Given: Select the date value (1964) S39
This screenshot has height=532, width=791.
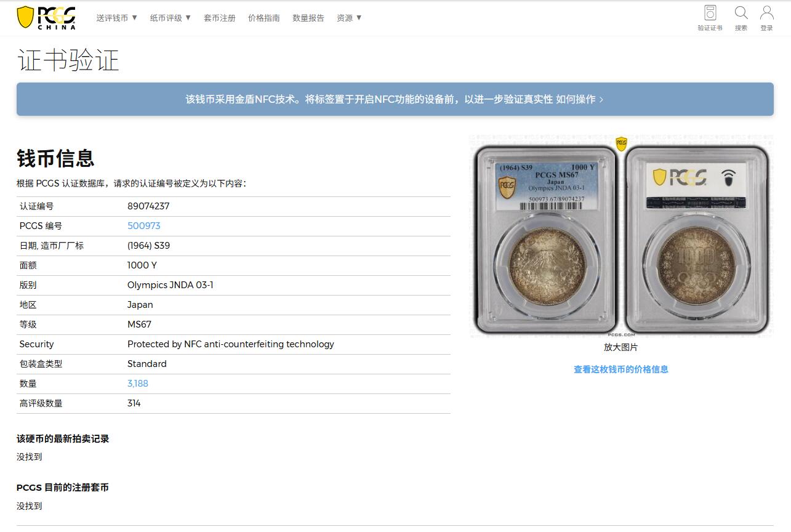Looking at the screenshot, I should pyautogui.click(x=149, y=246).
